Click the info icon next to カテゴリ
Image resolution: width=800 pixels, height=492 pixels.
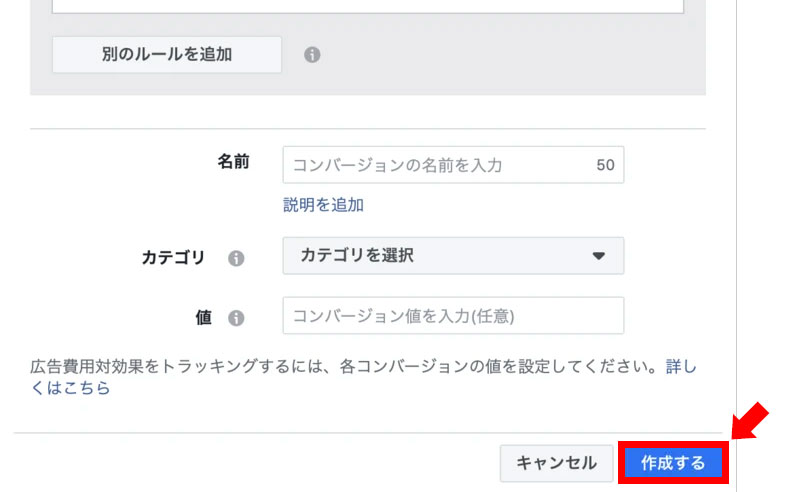[236, 258]
